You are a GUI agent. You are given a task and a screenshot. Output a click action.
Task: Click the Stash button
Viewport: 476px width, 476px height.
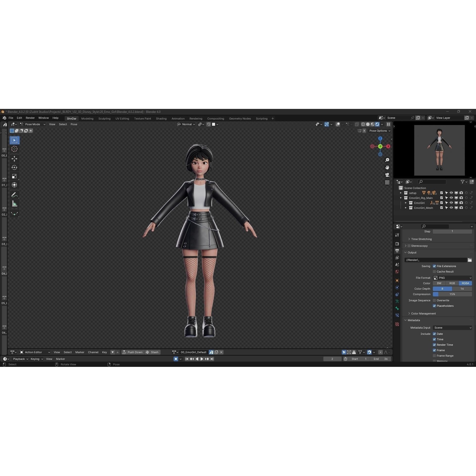[x=154, y=352]
